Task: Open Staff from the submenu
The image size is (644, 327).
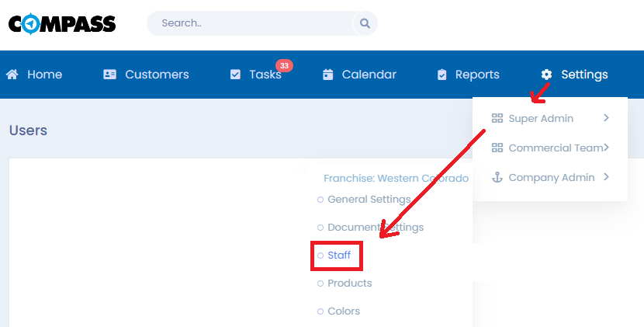Action: 339,255
